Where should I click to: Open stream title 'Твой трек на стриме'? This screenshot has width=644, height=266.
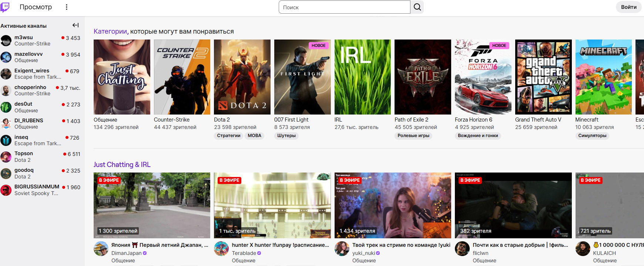[x=401, y=245]
